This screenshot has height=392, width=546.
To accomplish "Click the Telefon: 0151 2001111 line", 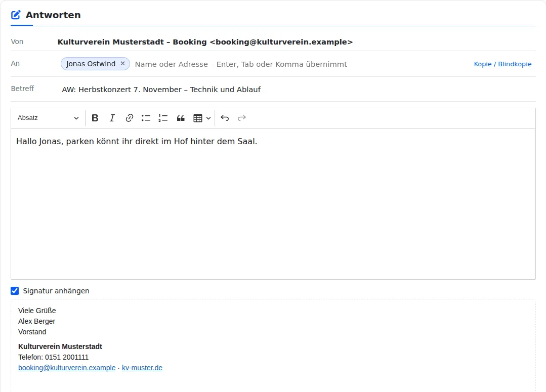I will (x=53, y=357).
